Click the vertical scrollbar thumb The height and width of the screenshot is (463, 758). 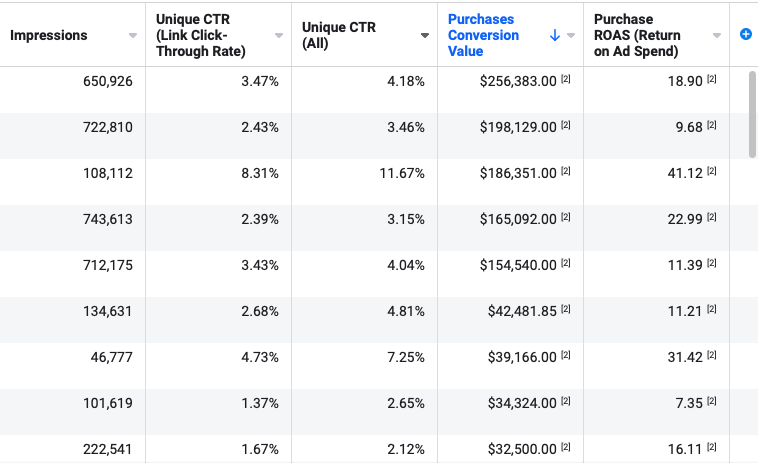[x=752, y=113]
